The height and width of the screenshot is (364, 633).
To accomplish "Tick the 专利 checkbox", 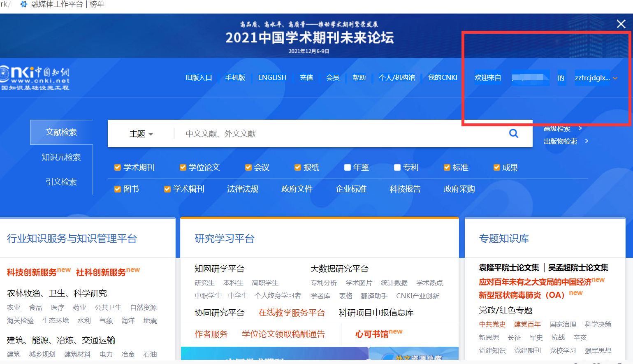I will [397, 167].
